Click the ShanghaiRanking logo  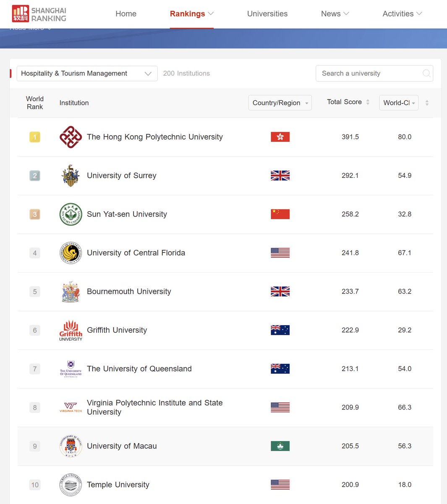(39, 14)
